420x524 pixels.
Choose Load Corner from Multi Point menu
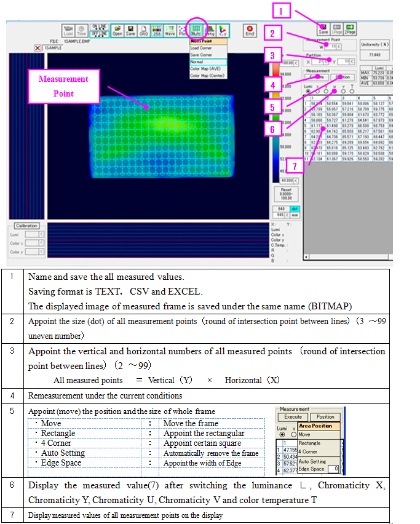[x=208, y=48]
